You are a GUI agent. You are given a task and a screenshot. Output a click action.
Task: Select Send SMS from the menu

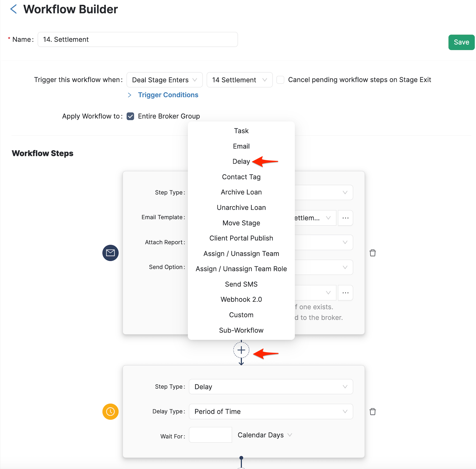(241, 284)
